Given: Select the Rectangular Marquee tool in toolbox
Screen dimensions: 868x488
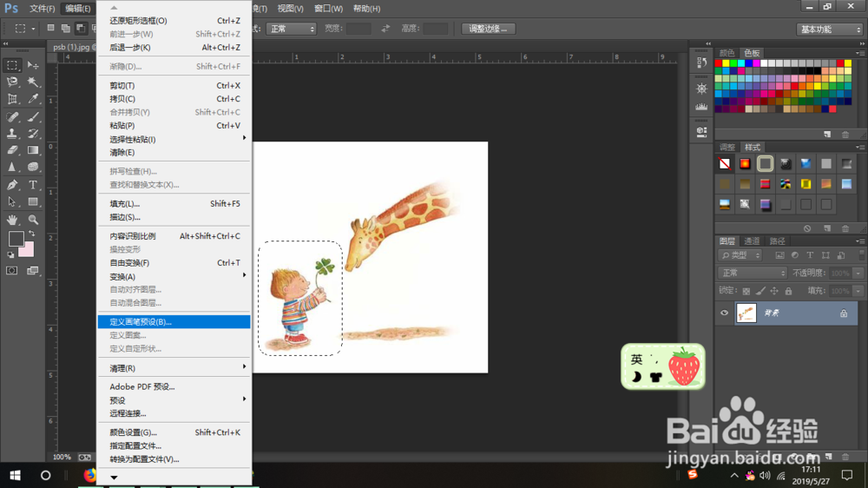Looking at the screenshot, I should coord(12,65).
